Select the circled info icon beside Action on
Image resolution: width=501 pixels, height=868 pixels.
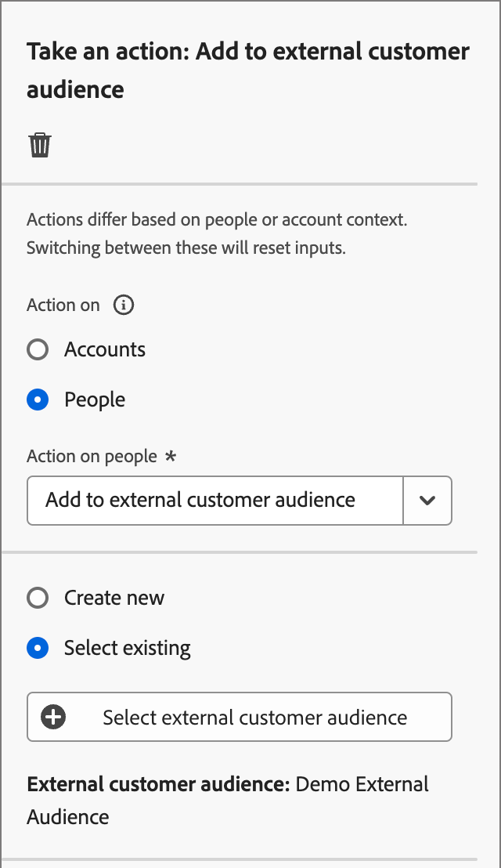pyautogui.click(x=123, y=306)
